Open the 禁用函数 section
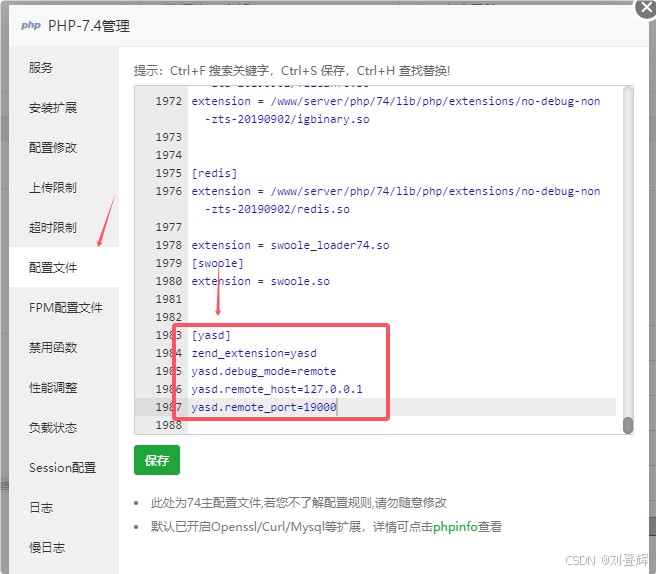This screenshot has width=656, height=574. tap(53, 348)
